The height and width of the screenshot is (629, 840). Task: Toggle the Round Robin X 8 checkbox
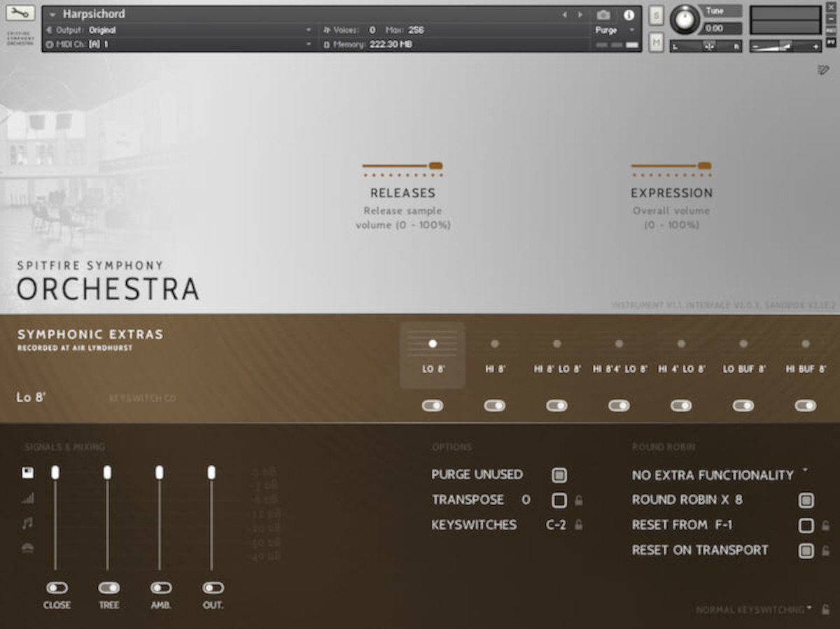[x=806, y=500]
